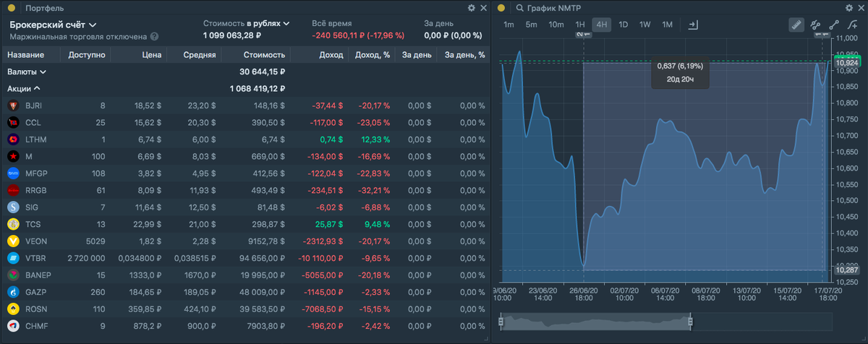This screenshot has height=344, width=868.
Task: Click the CCL ticker logo
Action: click(x=13, y=122)
